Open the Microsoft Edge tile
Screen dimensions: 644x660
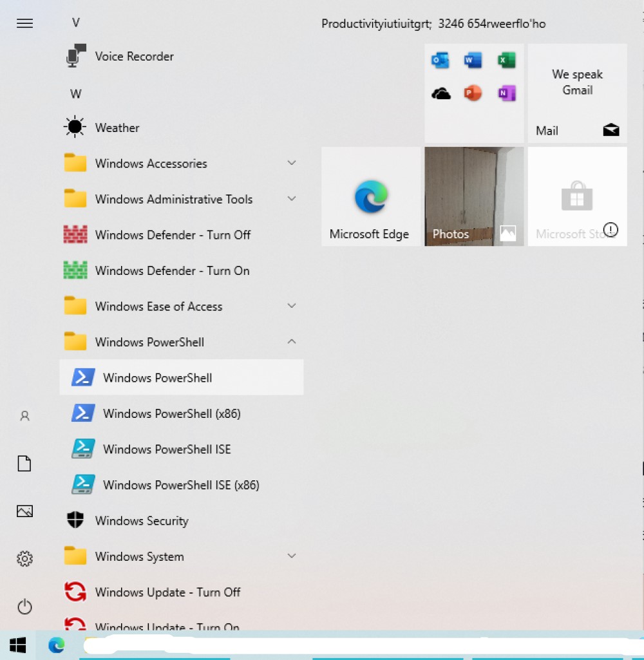(x=371, y=196)
